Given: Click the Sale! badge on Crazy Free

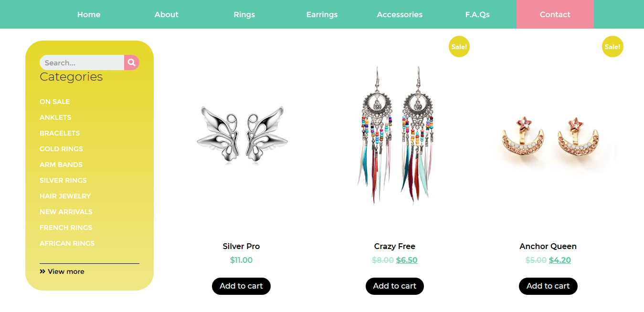Looking at the screenshot, I should pos(459,47).
